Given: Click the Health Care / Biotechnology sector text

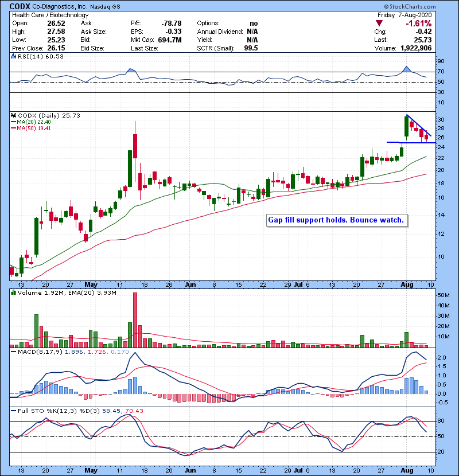Looking at the screenshot, I should coord(50,15).
